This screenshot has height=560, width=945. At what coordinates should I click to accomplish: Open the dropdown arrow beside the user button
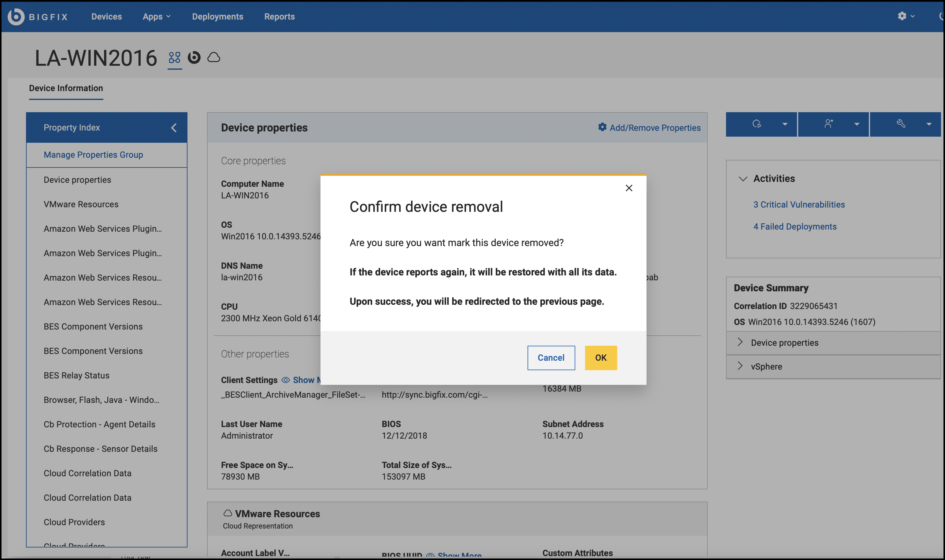click(x=857, y=124)
